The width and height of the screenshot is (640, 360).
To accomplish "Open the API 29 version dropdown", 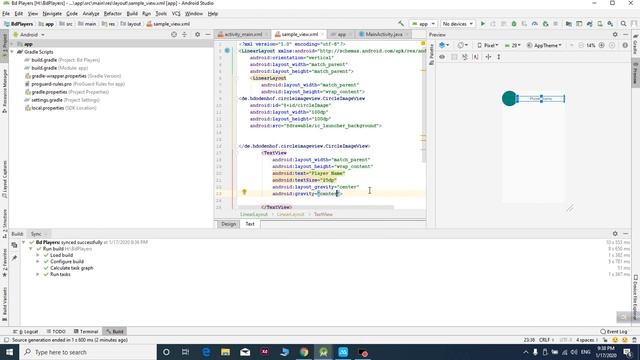I will point(513,45).
